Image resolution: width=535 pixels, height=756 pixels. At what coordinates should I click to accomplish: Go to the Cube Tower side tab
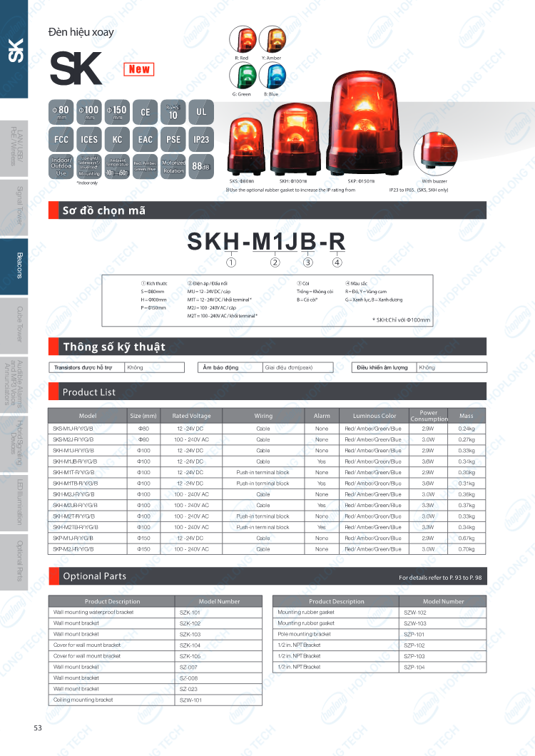14,325
